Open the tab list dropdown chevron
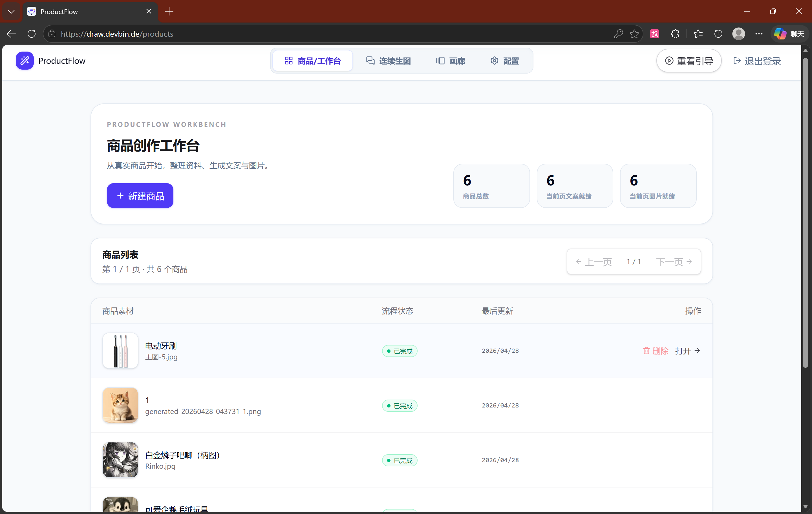This screenshot has width=812, height=514. pos(11,12)
